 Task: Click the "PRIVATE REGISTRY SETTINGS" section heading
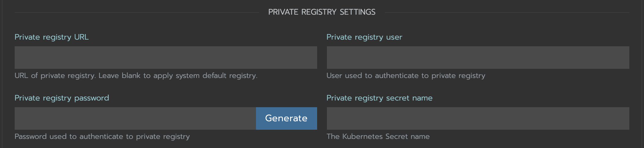[x=322, y=12]
